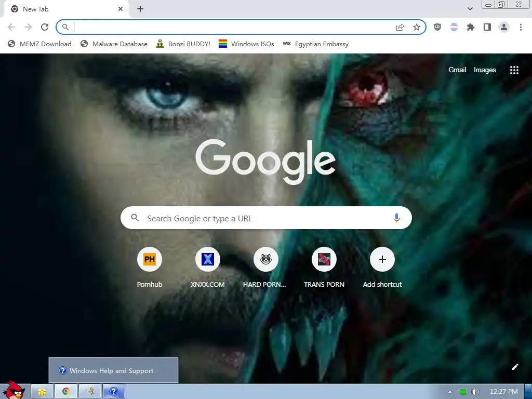The width and height of the screenshot is (532, 399).
Task: Open the Windows ISOs bookmark
Action: [x=246, y=44]
